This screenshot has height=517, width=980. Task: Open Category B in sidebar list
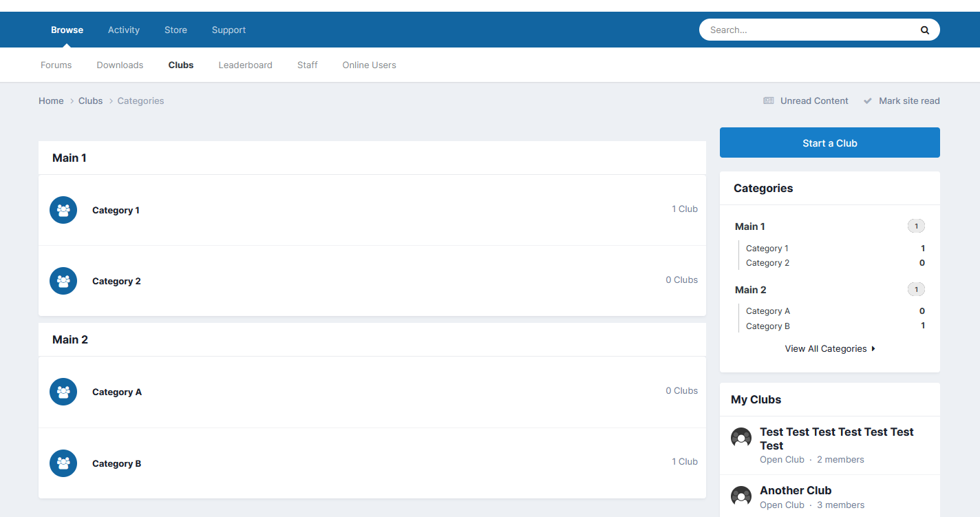pos(767,326)
